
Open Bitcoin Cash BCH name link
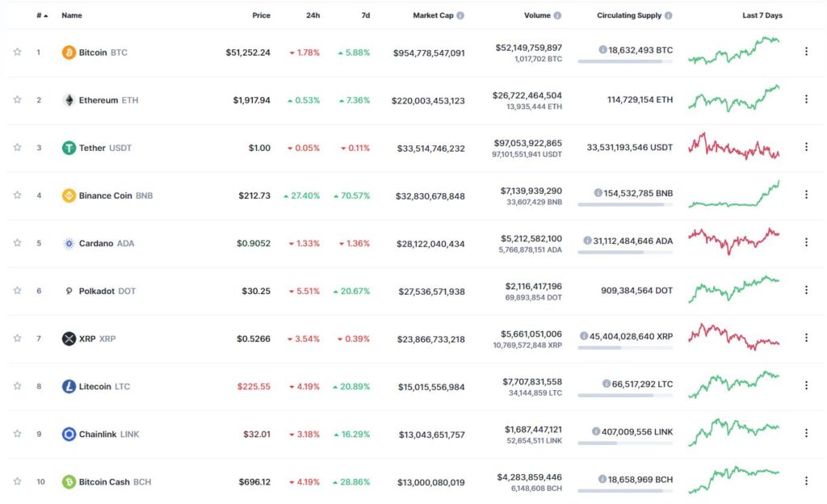(x=115, y=482)
